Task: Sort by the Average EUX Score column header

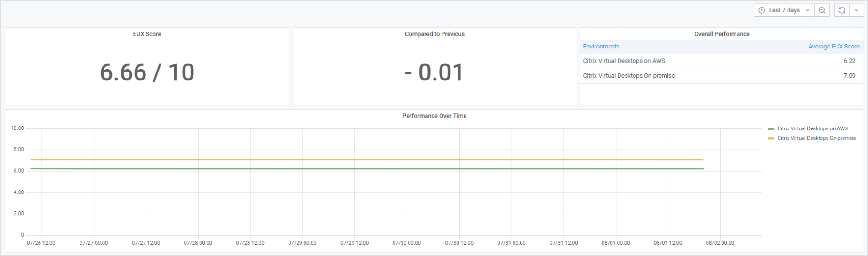Action: click(834, 47)
